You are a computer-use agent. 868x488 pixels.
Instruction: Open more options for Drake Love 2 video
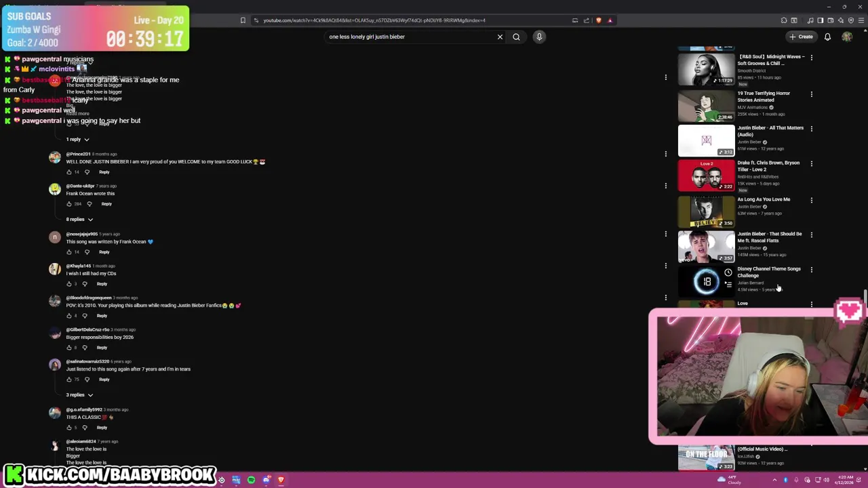811,164
